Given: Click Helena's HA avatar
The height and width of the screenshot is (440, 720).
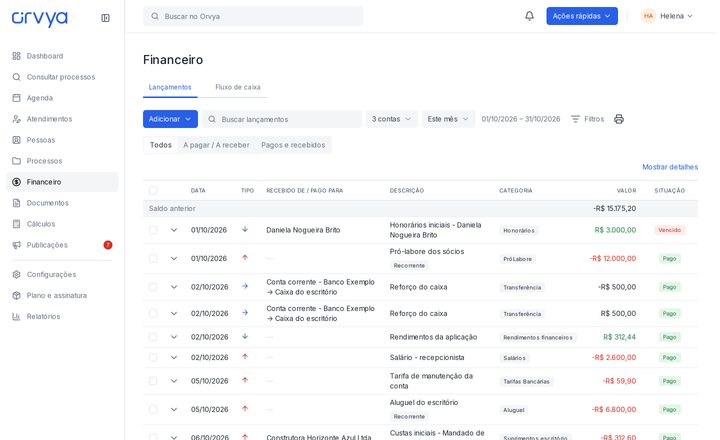Looking at the screenshot, I should tap(648, 16).
